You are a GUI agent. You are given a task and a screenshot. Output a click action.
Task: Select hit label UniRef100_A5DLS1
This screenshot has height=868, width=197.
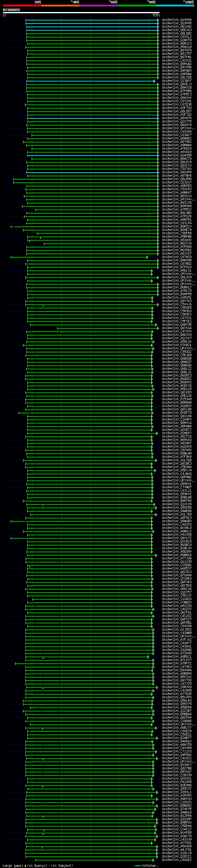pyautogui.click(x=177, y=271)
